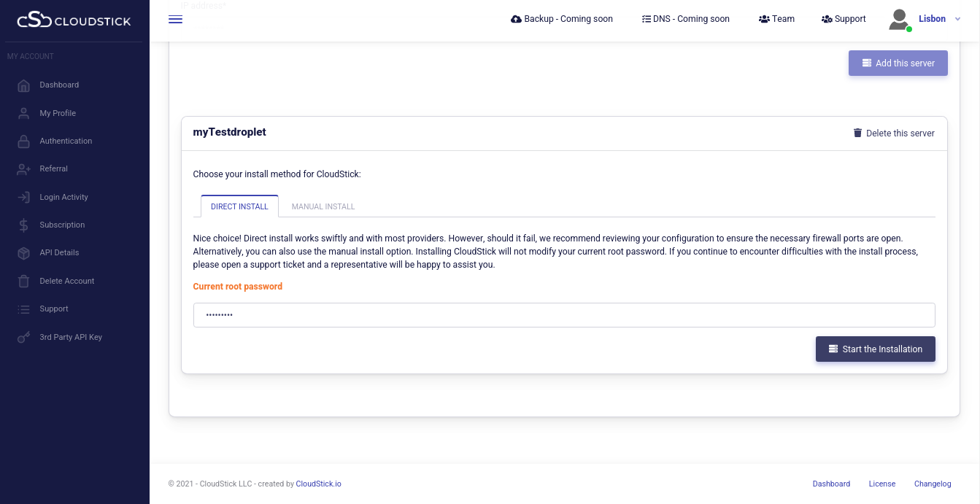The image size is (980, 504).
Task: Open 3rd Party API Key item
Action: click(x=71, y=337)
